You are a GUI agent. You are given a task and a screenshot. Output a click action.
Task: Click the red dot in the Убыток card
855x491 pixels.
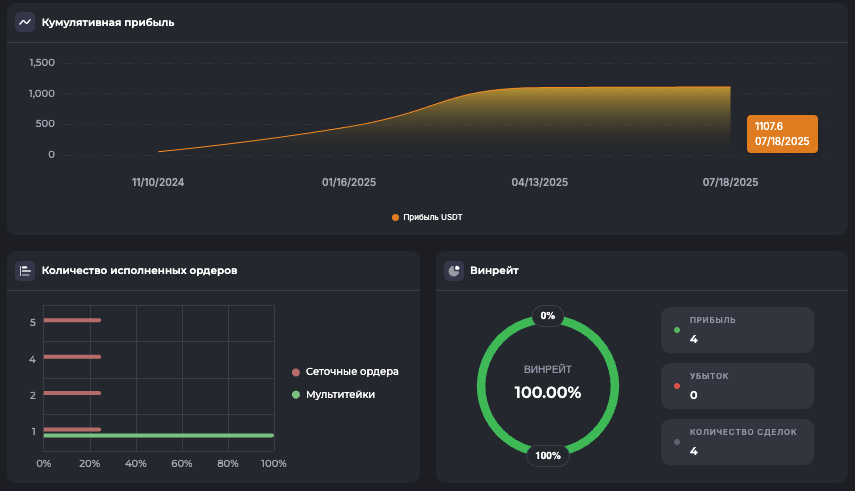pos(677,385)
